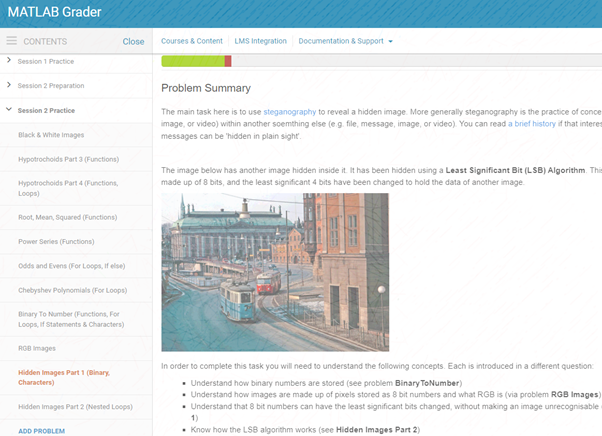Open Hypotrochoids Part 3 (Functions) problem
This screenshot has width=602, height=436.
coord(68,159)
